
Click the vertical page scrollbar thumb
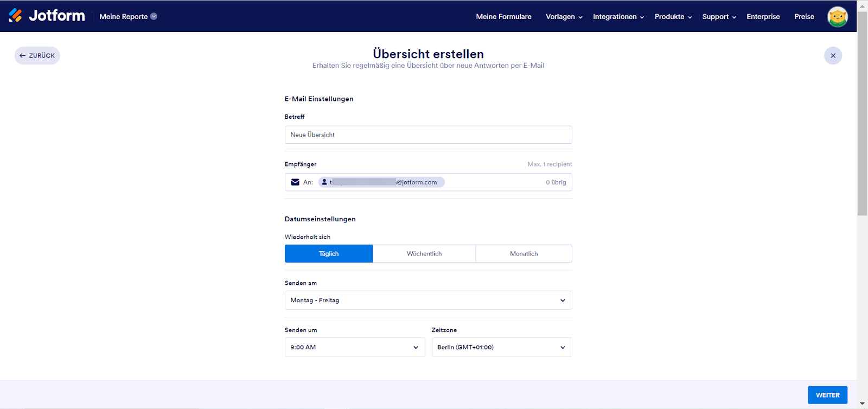[x=862, y=114]
